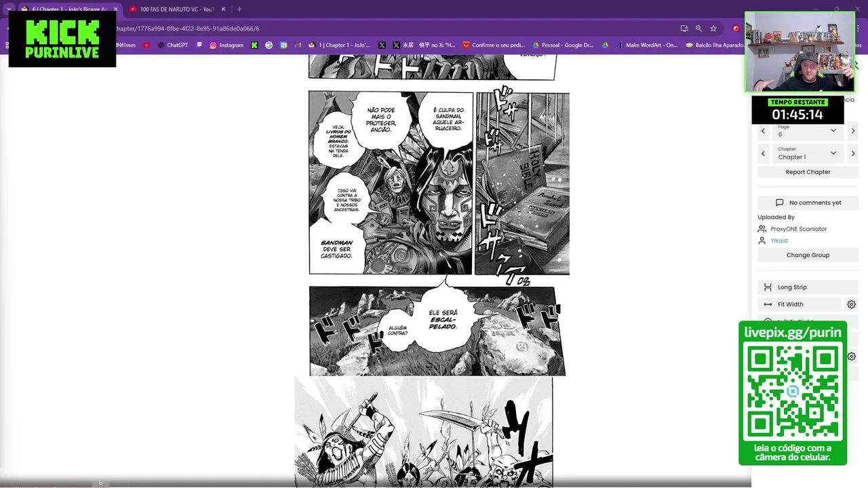This screenshot has width=868, height=488.
Task: Open the Google bookmark icon
Action: click(269, 45)
